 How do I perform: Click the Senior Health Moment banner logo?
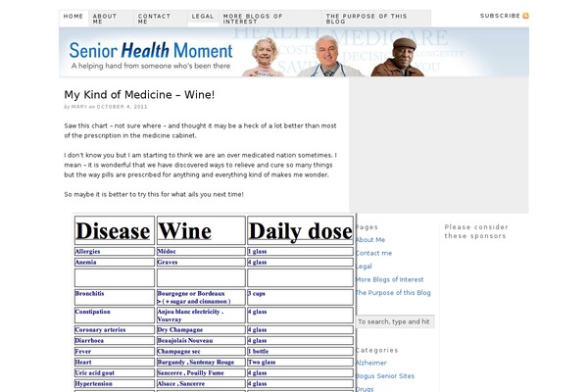pyautogui.click(x=151, y=55)
